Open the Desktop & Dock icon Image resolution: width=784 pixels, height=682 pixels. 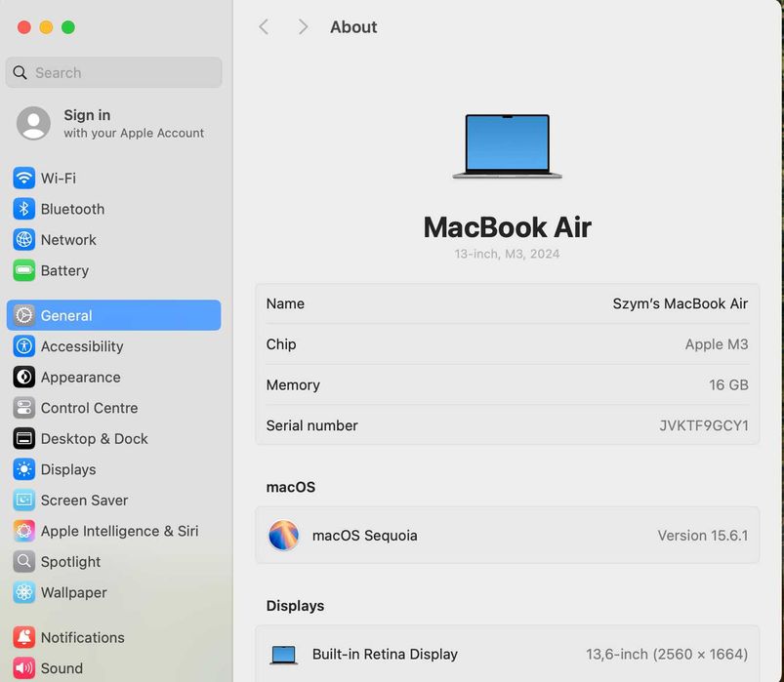[24, 439]
